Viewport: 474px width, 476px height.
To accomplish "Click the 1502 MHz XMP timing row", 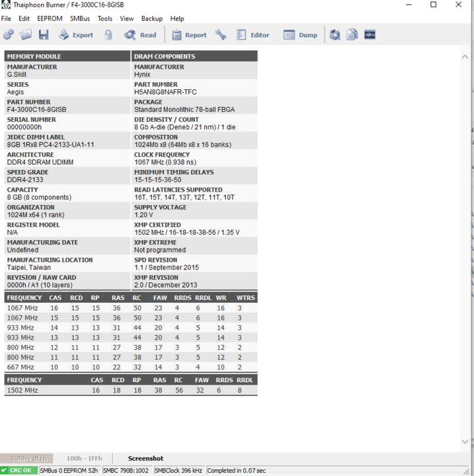I will click(131, 390).
